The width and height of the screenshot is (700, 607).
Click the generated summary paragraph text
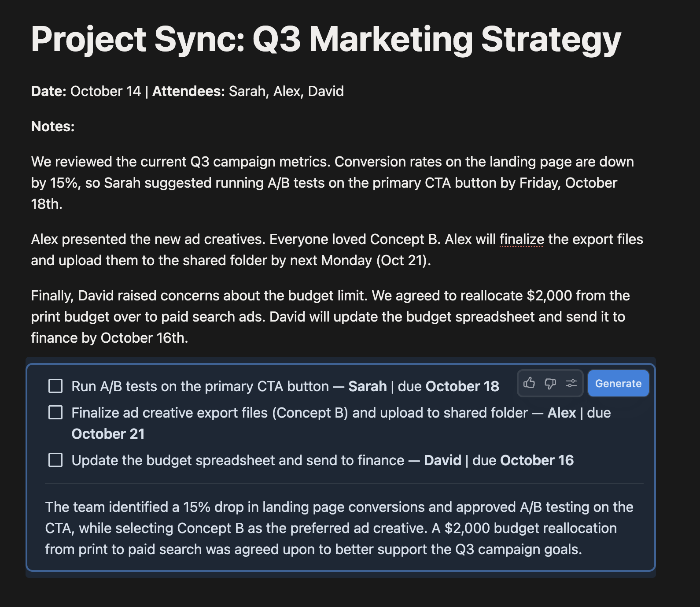[339, 528]
